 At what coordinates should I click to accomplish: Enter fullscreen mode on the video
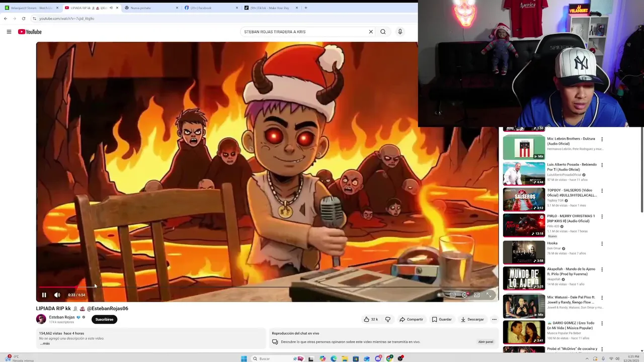[x=489, y=295]
